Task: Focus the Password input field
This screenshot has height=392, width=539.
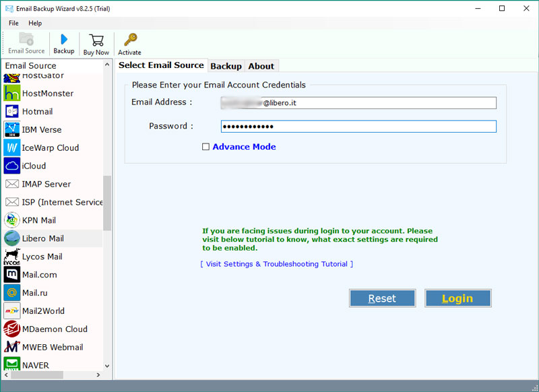Action: (358, 127)
